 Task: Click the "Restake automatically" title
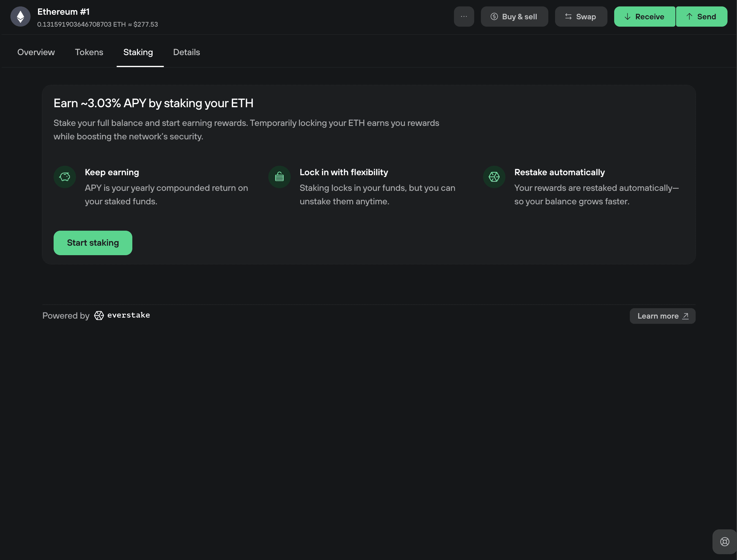pyautogui.click(x=559, y=172)
